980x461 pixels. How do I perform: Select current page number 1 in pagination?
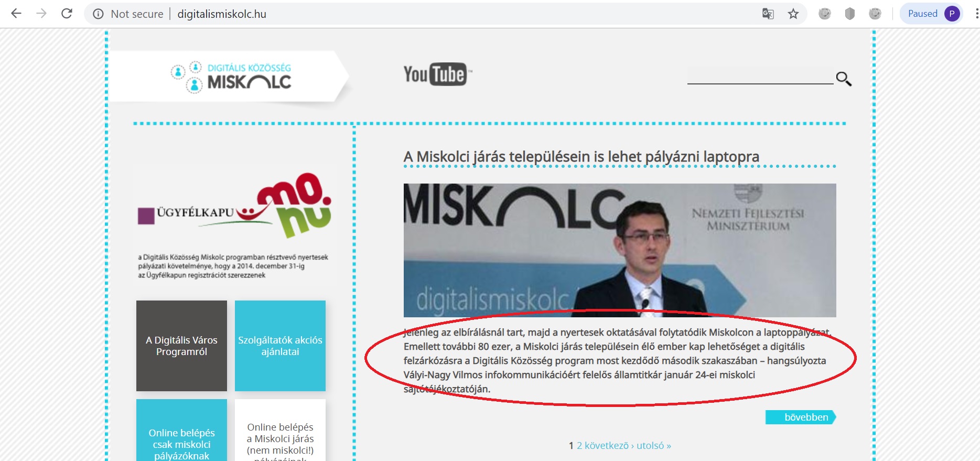571,446
